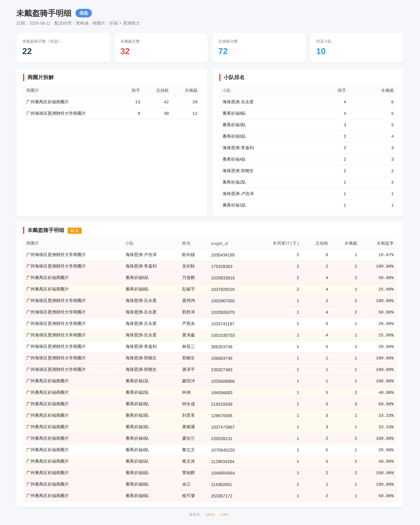Click the 总抽检 column header in 商圈片拆解

click(x=162, y=90)
